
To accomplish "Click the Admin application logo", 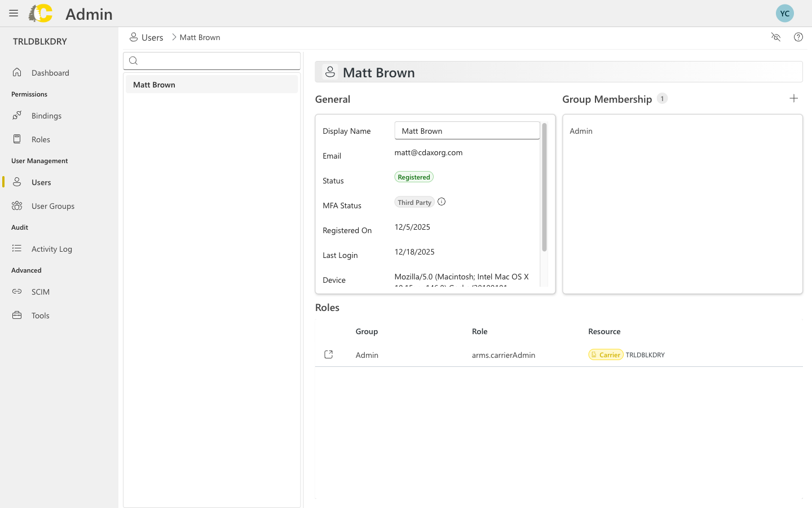I will pos(40,13).
